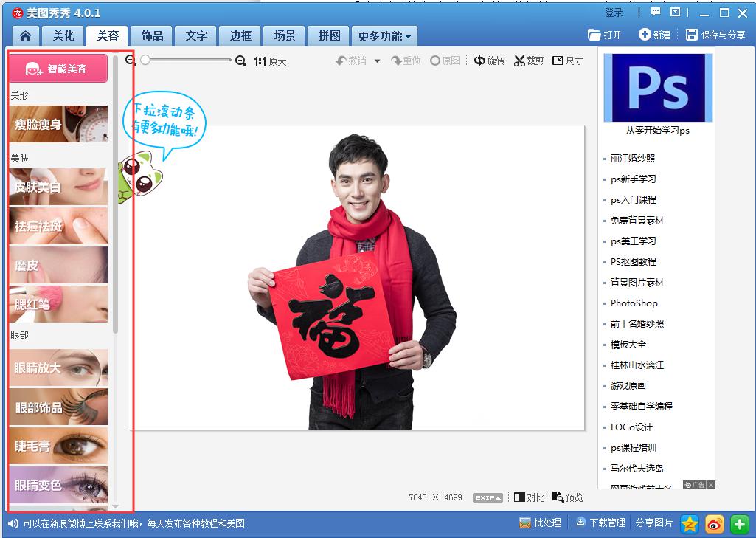This screenshot has height=538, width=756.
Task: Expand the undo history dropdown arrow
Action: click(377, 61)
